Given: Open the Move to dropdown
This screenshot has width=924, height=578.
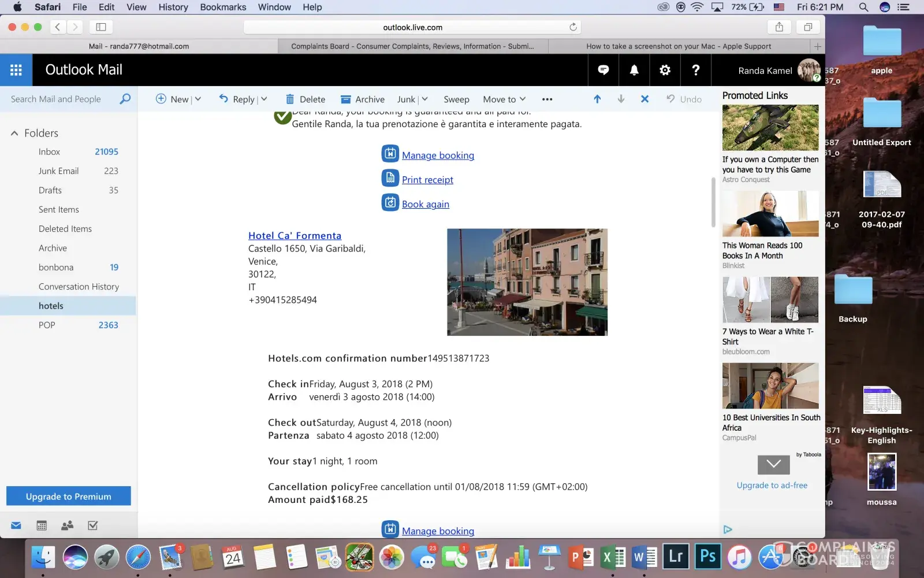Looking at the screenshot, I should pyautogui.click(x=504, y=99).
